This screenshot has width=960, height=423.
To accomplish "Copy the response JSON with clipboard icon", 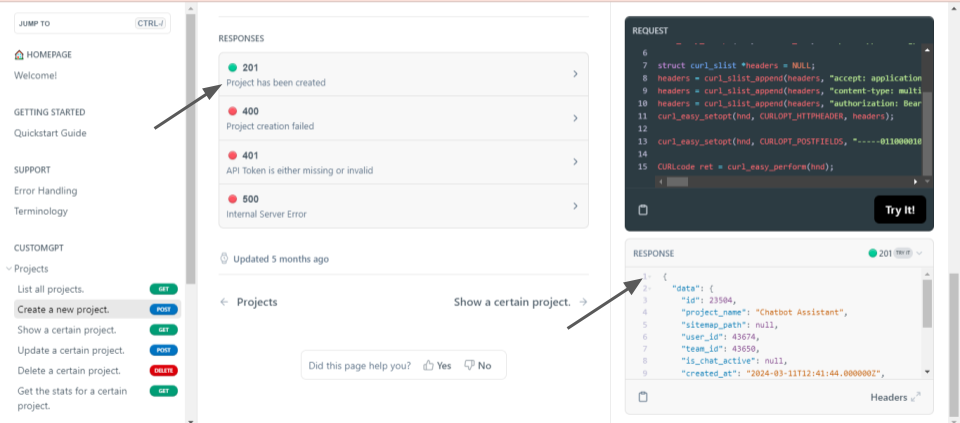I will [x=643, y=397].
